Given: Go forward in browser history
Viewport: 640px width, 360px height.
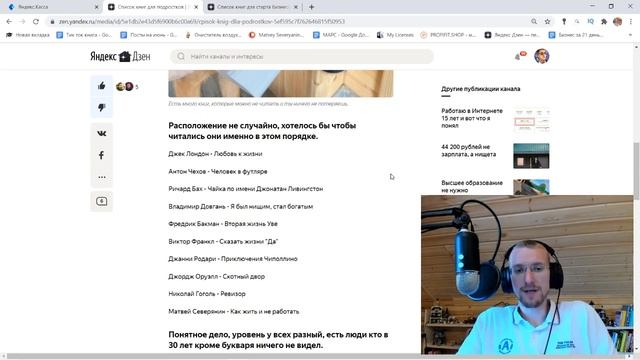Looking at the screenshot, I should tap(22, 21).
